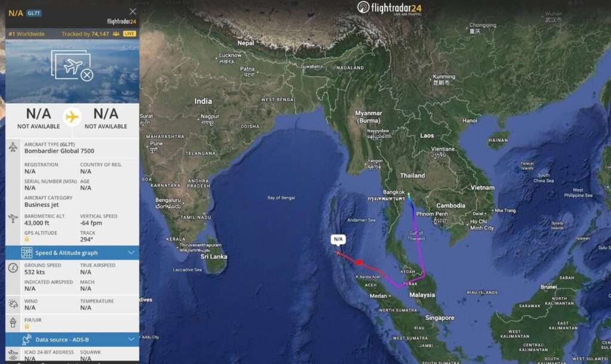Image resolution: width=611 pixels, height=364 pixels.
Task: Click the satellite dish Data source icon
Action: (x=26, y=340)
